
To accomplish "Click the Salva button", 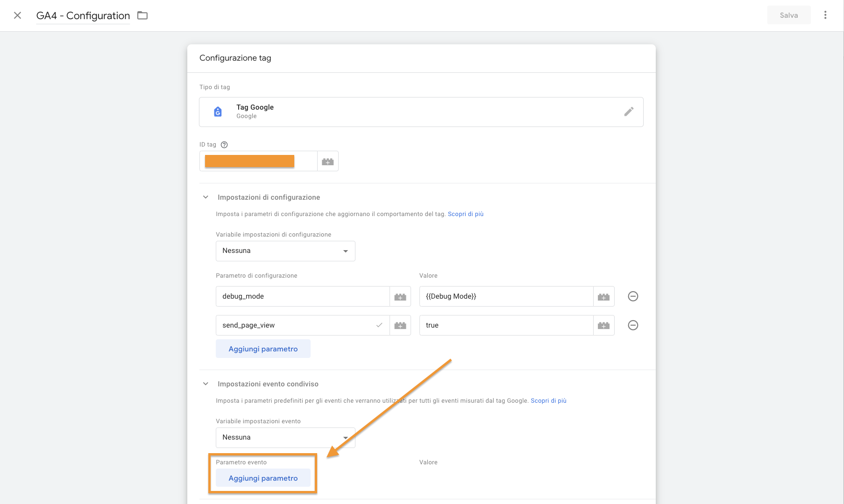I will click(x=789, y=15).
